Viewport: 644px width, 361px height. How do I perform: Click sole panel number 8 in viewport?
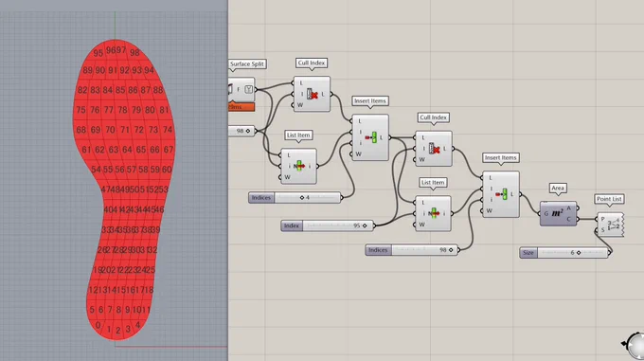118,310
